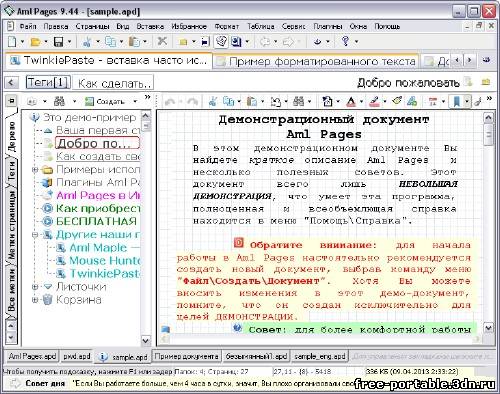The image size is (500, 394).
Task: Click the red font color A icon
Action: (x=351, y=101)
